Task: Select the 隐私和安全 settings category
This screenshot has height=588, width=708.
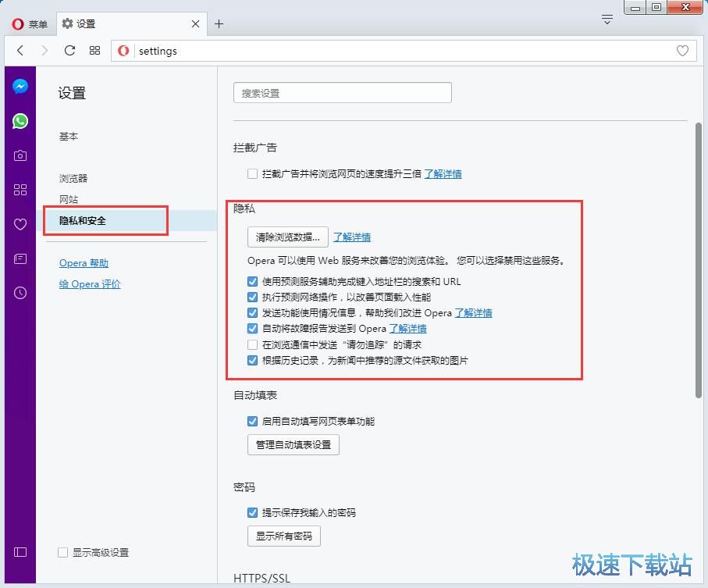Action: (83, 220)
